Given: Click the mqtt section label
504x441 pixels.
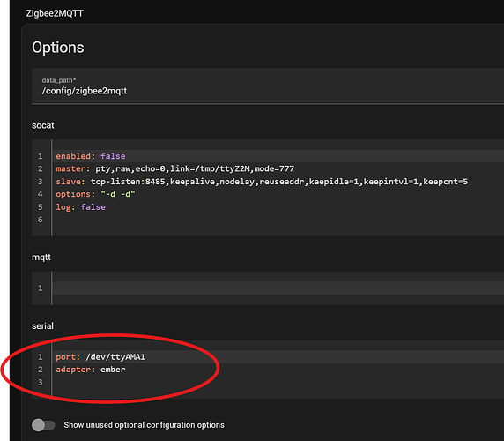Looking at the screenshot, I should pos(41,258).
